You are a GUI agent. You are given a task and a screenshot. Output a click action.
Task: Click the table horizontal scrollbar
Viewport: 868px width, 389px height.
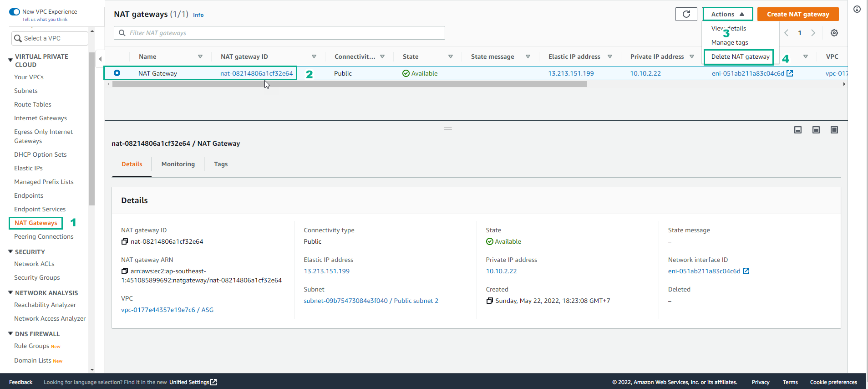coord(350,84)
